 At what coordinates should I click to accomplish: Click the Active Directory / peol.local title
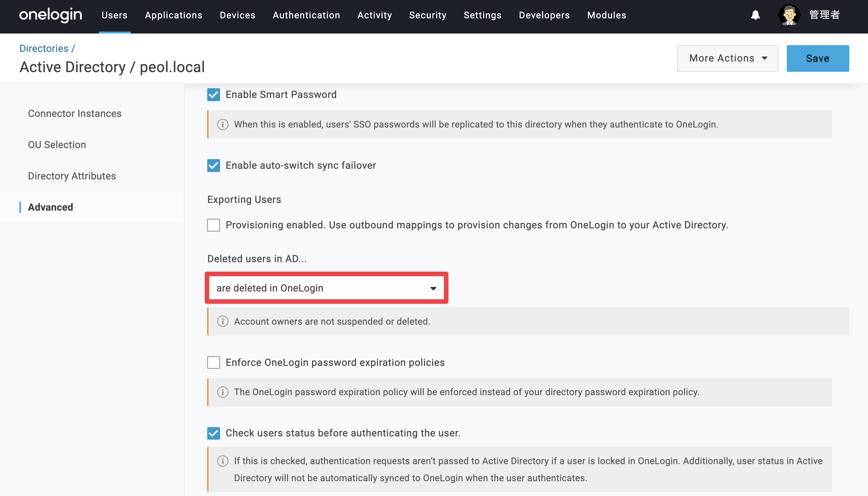point(112,67)
